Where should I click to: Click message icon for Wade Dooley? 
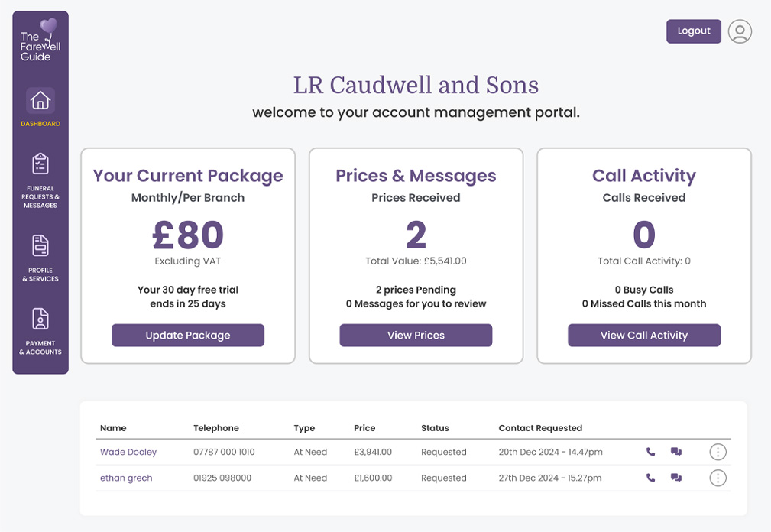(x=676, y=452)
